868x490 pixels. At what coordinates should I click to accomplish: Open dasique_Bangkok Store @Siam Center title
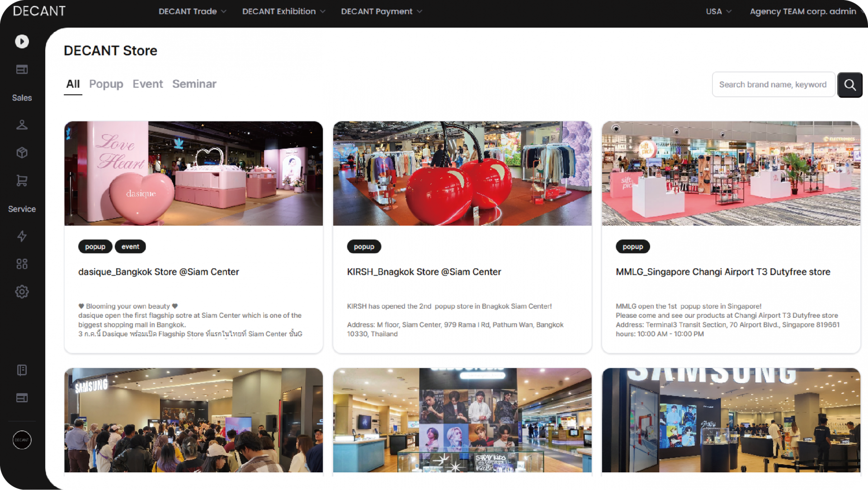pyautogui.click(x=158, y=272)
